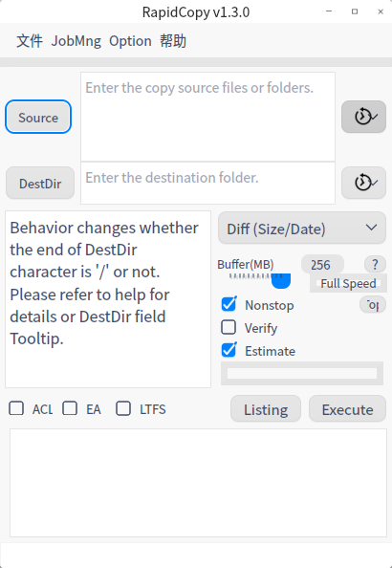
Task: Click the question mark help button beside buffer
Action: [375, 265]
